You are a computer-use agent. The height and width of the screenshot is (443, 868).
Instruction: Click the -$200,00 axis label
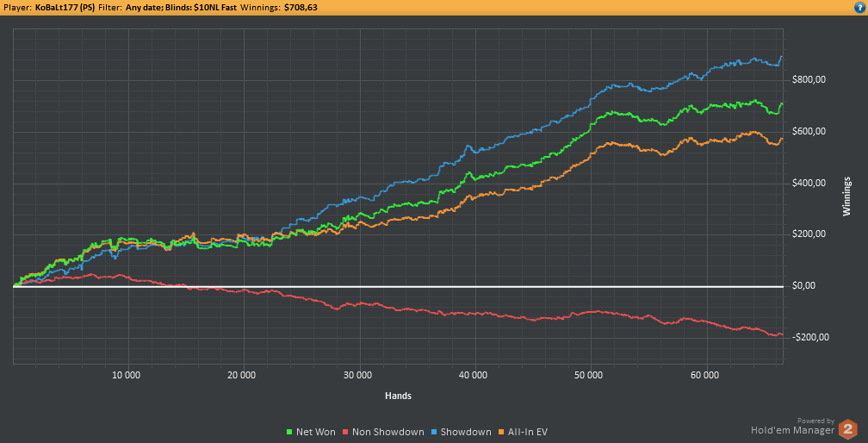click(809, 338)
